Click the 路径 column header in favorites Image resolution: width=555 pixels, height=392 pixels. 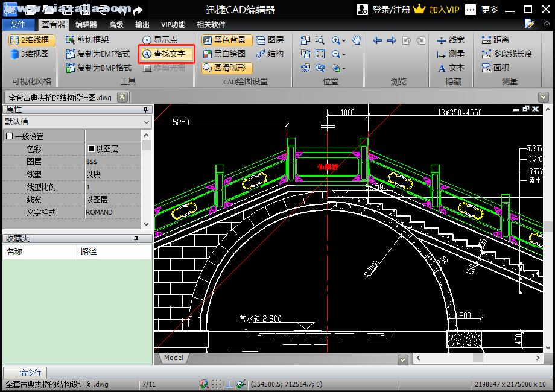click(x=115, y=251)
